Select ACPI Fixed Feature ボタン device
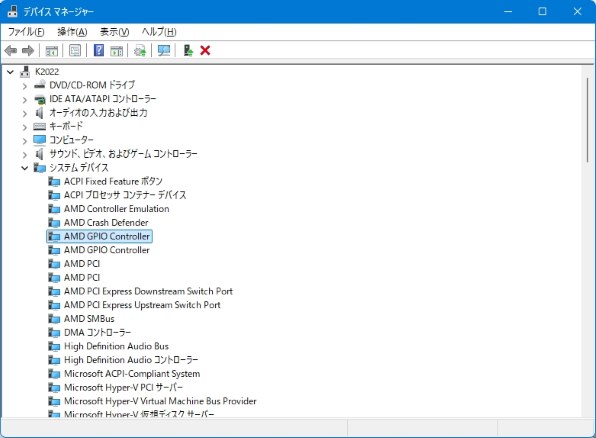 [113, 181]
